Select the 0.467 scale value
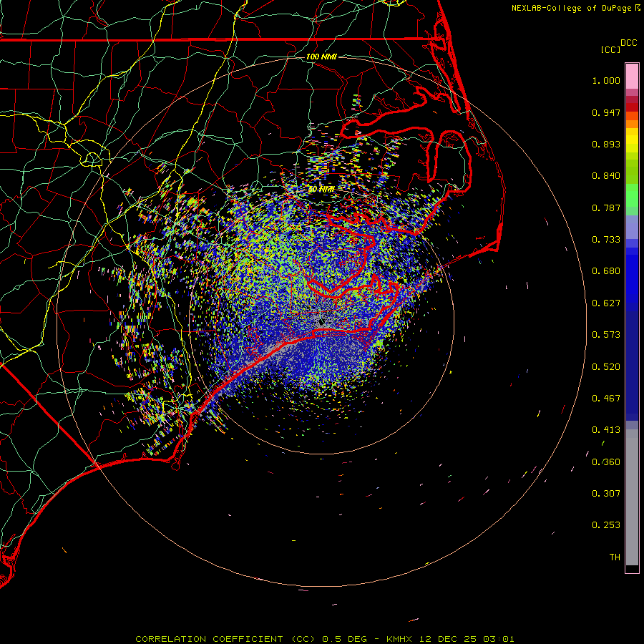This screenshot has width=644, height=644. pos(606,399)
